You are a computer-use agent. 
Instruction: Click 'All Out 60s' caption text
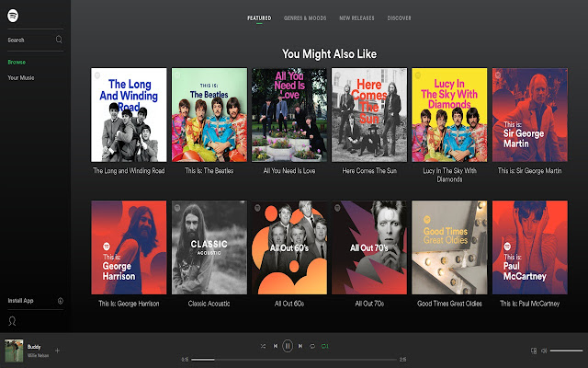tap(289, 304)
